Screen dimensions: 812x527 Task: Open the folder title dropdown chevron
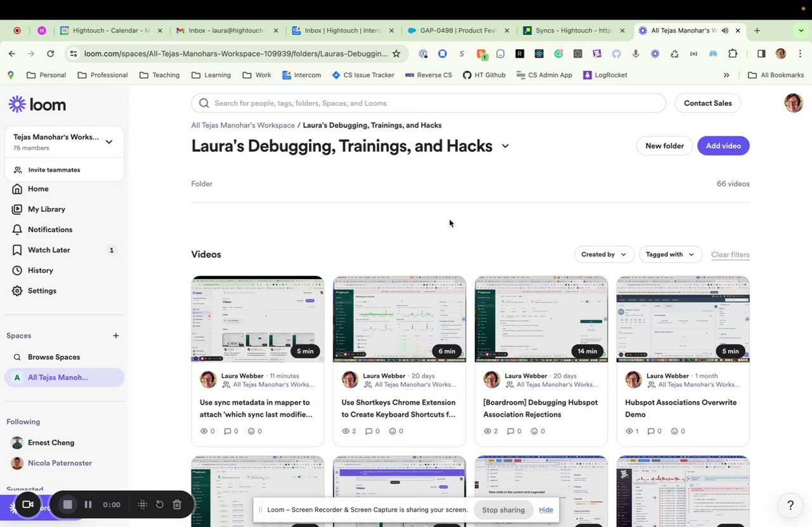tap(505, 146)
